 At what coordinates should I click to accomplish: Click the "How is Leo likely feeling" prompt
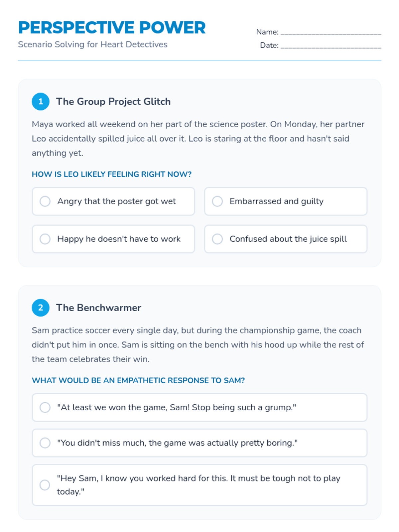click(112, 174)
